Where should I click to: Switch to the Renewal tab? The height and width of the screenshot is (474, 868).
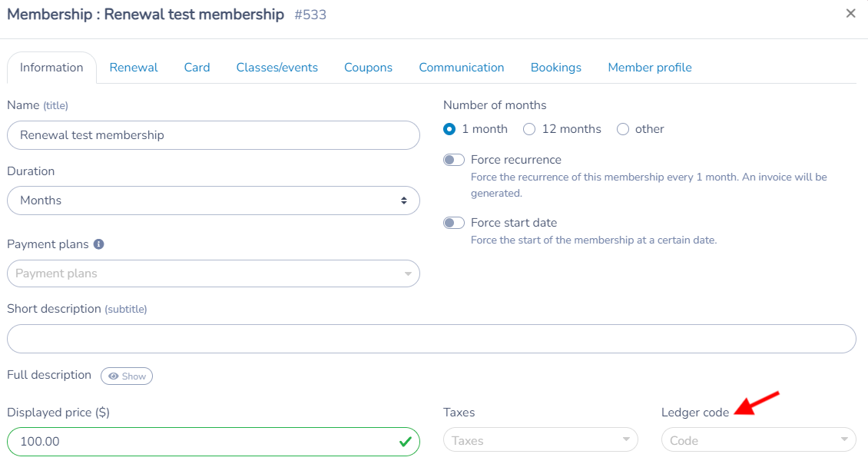pyautogui.click(x=134, y=68)
